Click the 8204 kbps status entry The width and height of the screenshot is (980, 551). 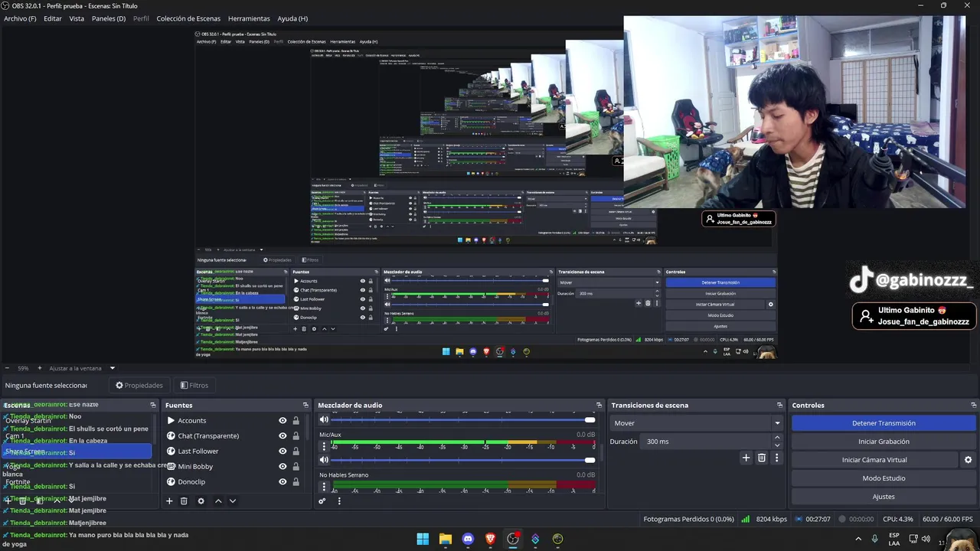tap(764, 519)
